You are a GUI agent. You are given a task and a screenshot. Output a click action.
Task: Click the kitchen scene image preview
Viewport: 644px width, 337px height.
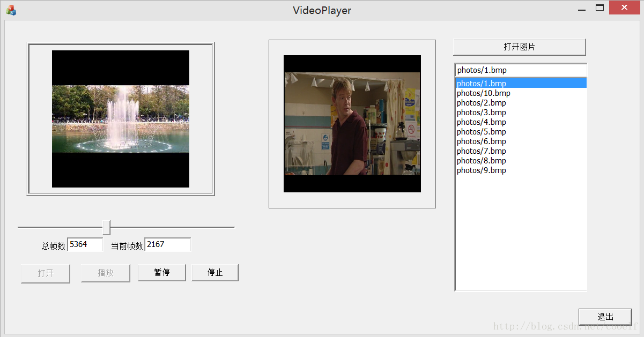(x=352, y=124)
